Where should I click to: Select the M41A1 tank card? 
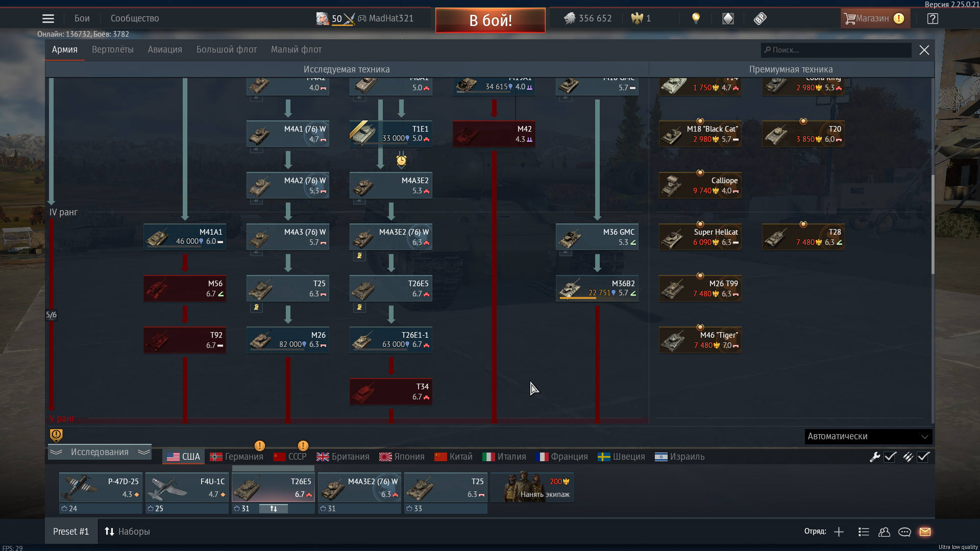click(185, 237)
